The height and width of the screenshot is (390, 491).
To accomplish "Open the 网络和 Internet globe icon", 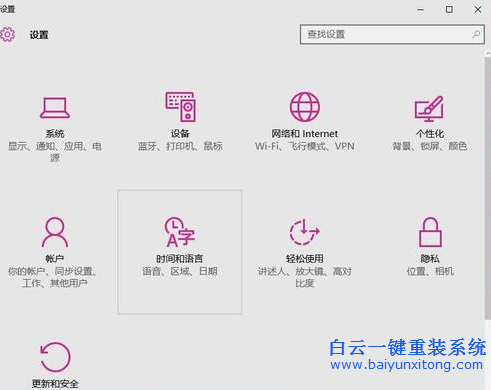I will [304, 107].
